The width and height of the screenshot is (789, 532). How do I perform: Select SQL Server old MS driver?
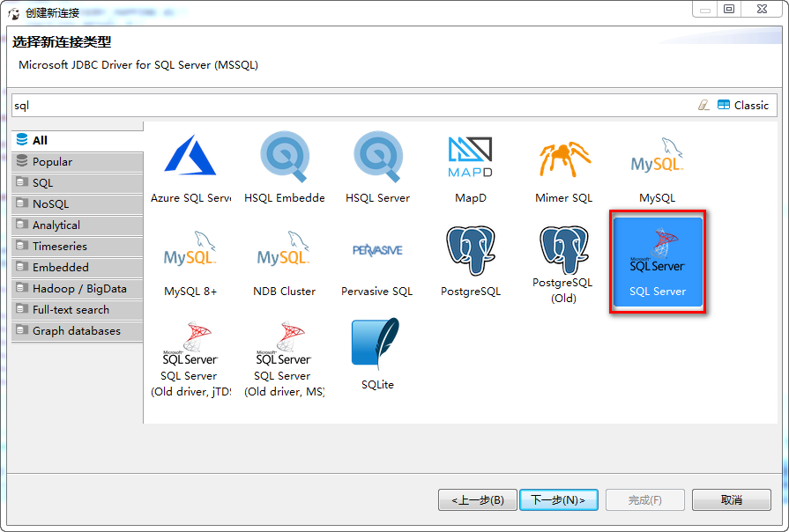tap(284, 358)
